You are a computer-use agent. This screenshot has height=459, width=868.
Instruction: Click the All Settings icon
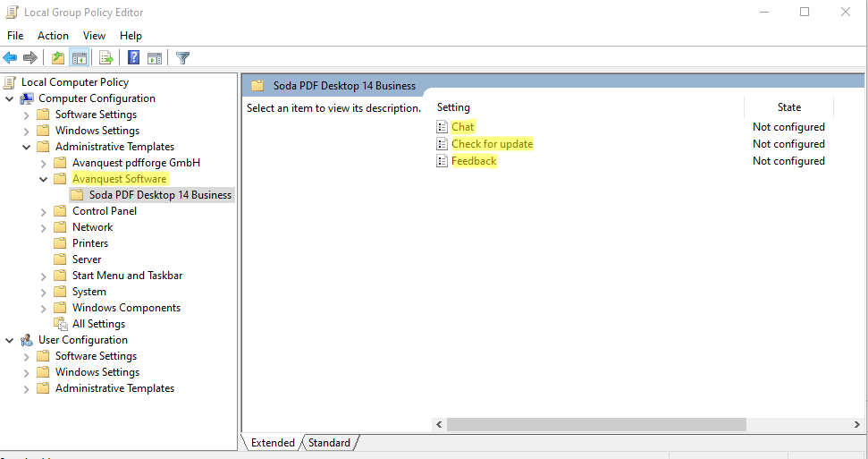[60, 324]
